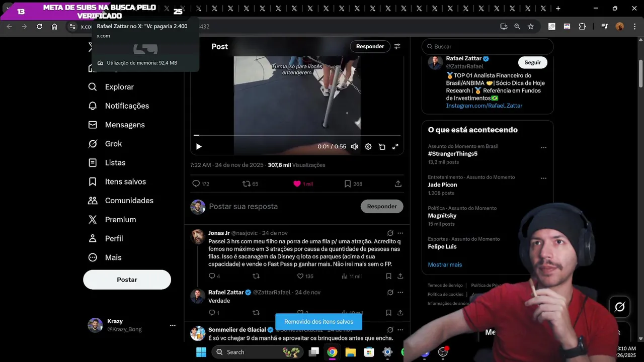Repost Jonas Jr's comment
The height and width of the screenshot is (362, 644).
256,276
